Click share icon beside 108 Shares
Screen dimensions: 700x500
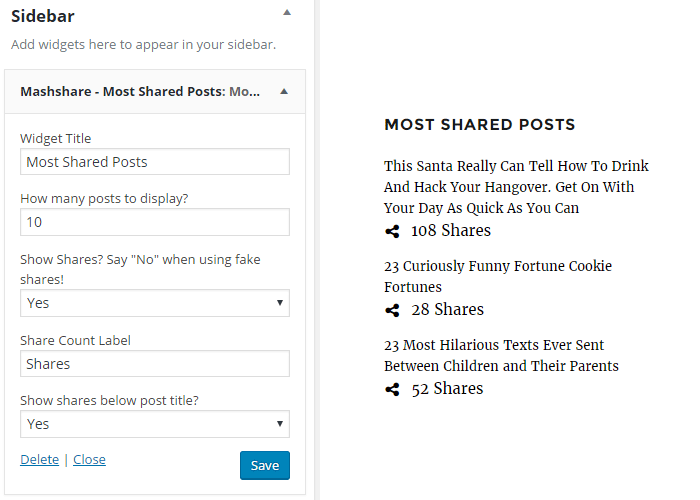[392, 232]
